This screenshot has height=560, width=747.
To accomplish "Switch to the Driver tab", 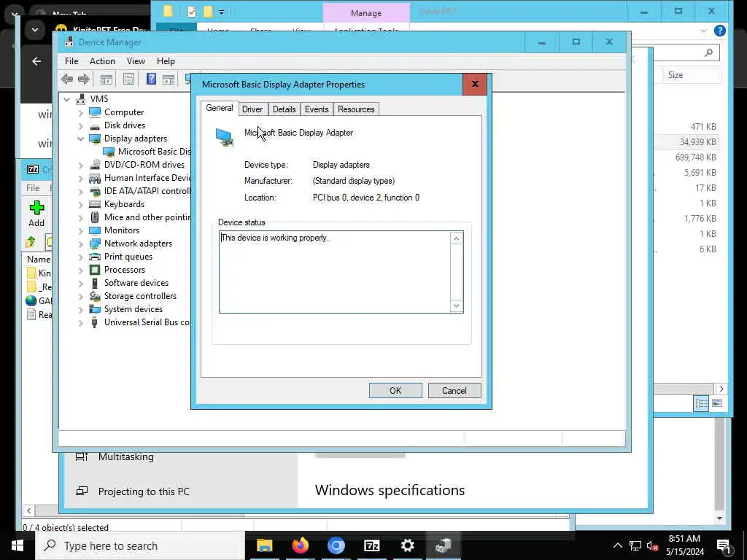I will pos(252,109).
